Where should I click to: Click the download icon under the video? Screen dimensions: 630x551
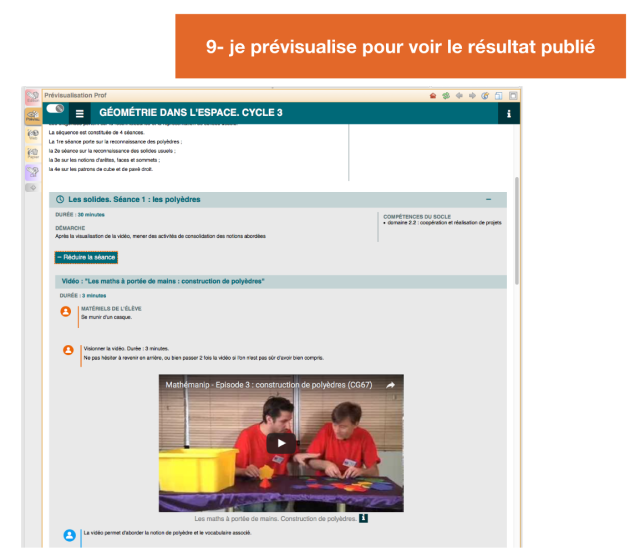click(x=364, y=518)
